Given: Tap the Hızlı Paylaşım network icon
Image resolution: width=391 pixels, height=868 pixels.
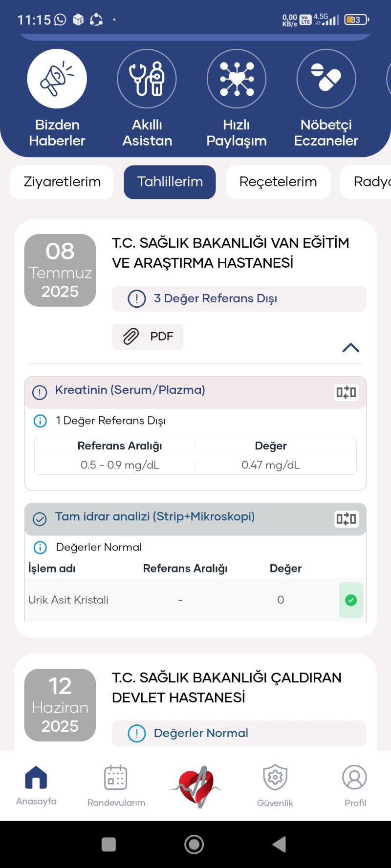Looking at the screenshot, I should [237, 79].
